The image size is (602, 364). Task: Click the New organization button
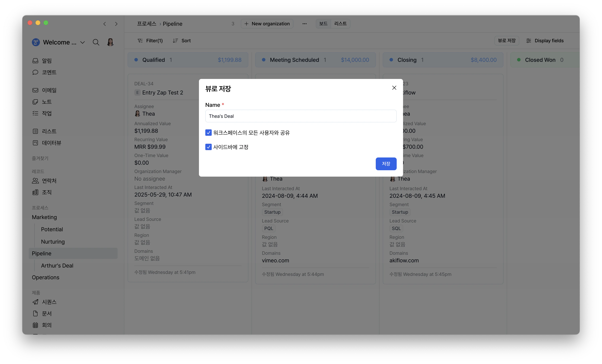click(x=267, y=24)
